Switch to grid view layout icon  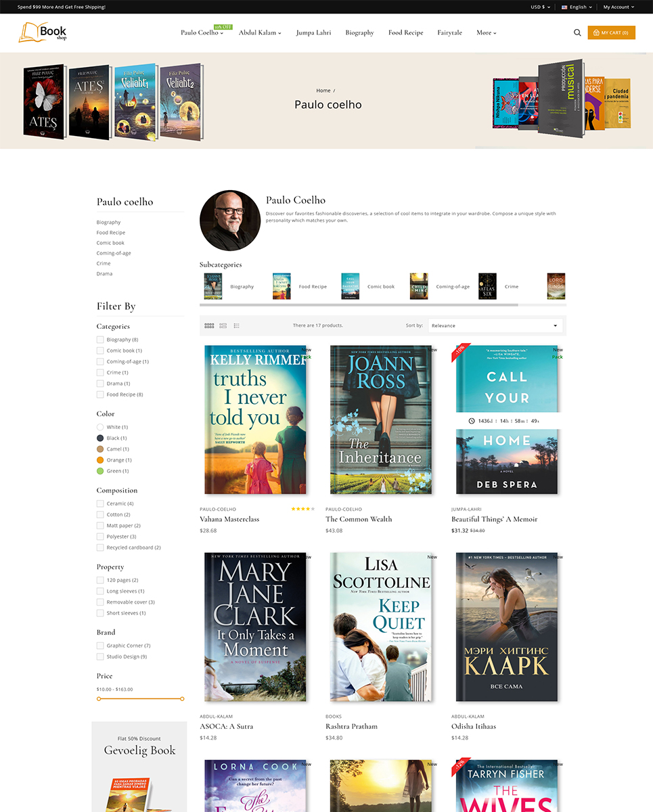pyautogui.click(x=209, y=325)
